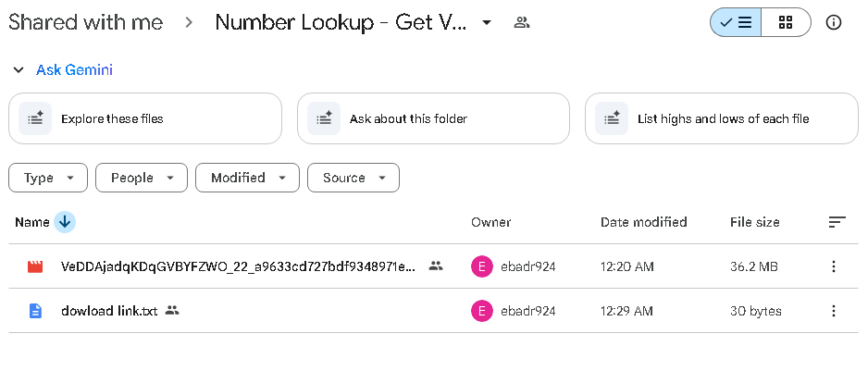This screenshot has width=868, height=371.
Task: Click the ebadr924 avatar on video row
Action: 481,266
